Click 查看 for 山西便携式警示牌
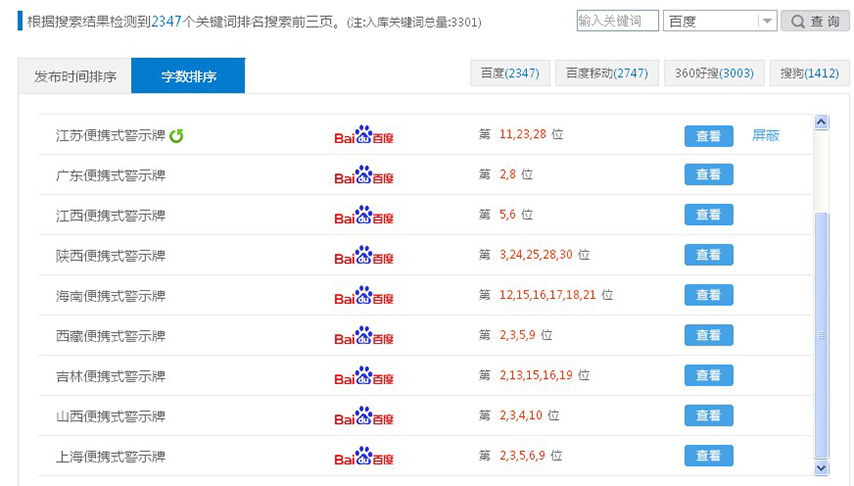The image size is (854, 486). coord(709,415)
